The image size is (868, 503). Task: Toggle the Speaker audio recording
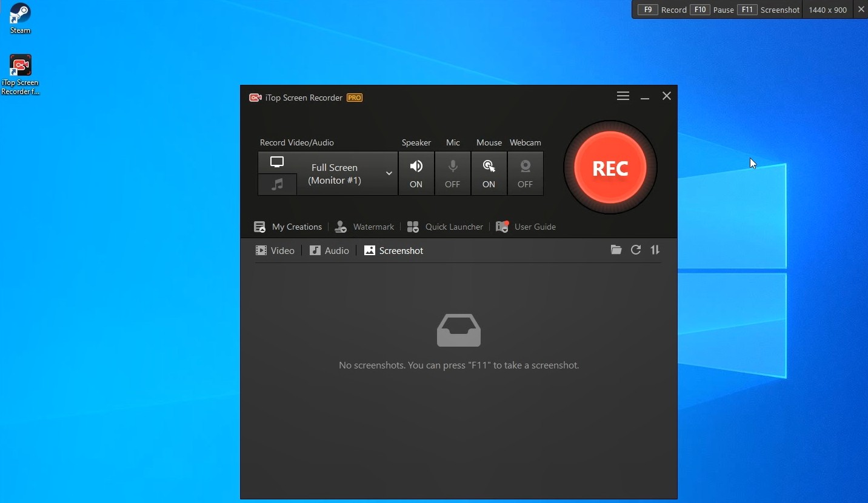416,173
